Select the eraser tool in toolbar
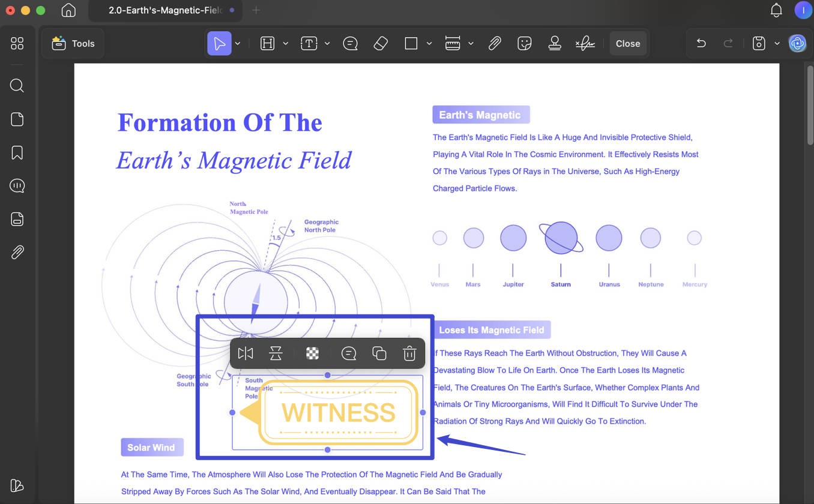This screenshot has height=504, width=814. [x=381, y=43]
